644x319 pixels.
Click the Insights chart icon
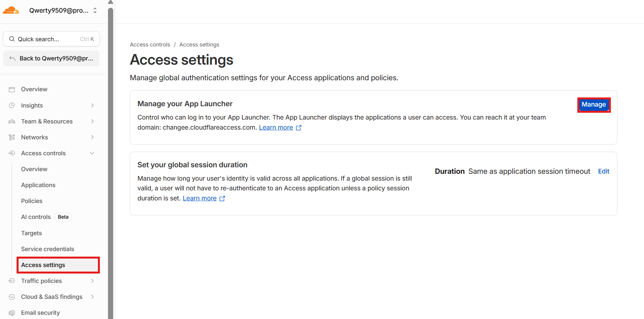pos(12,105)
